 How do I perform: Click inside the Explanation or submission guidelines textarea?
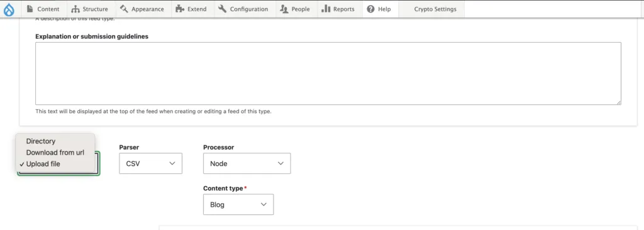(x=328, y=74)
